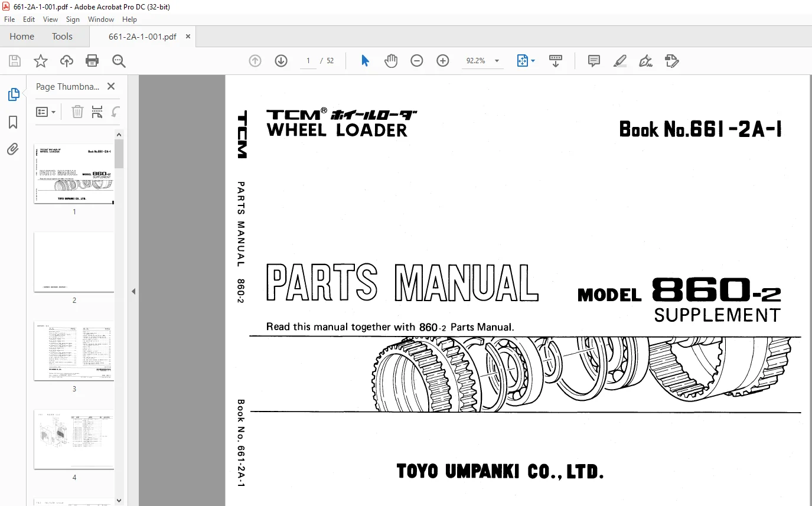
Task: Open the Bookmarks side panel
Action: click(x=13, y=122)
